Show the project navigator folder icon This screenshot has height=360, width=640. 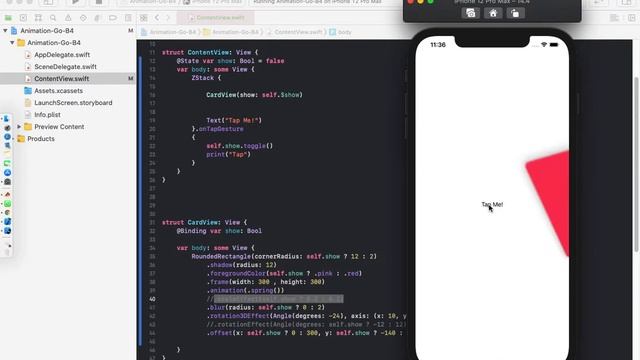8,18
